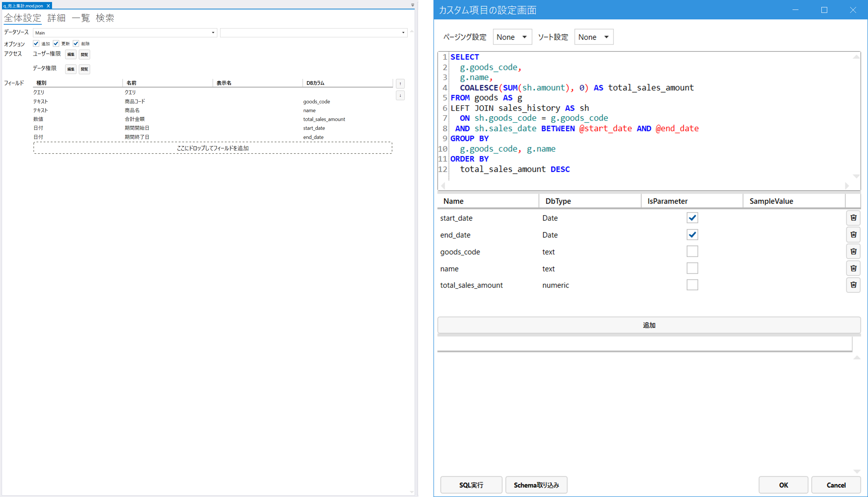This screenshot has height=497, width=868.
Task: Open the ソート設定 dropdown
Action: pyautogui.click(x=594, y=37)
